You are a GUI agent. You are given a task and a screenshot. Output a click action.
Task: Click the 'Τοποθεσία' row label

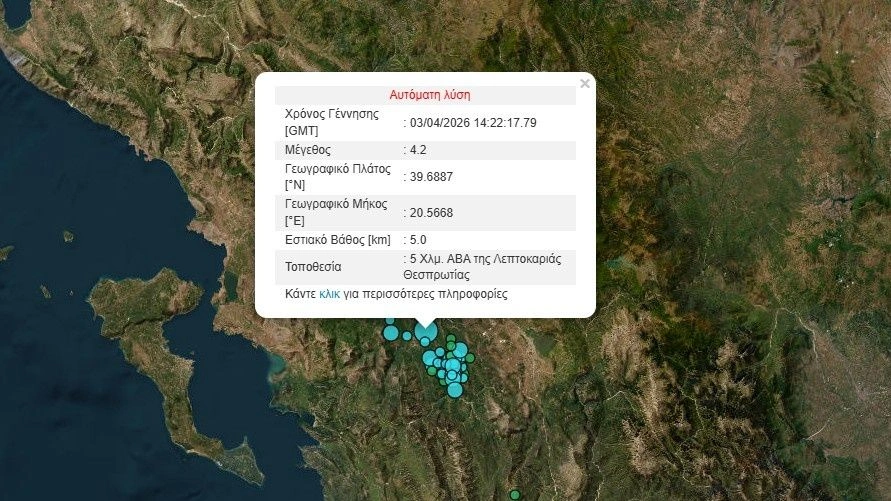coord(313,267)
